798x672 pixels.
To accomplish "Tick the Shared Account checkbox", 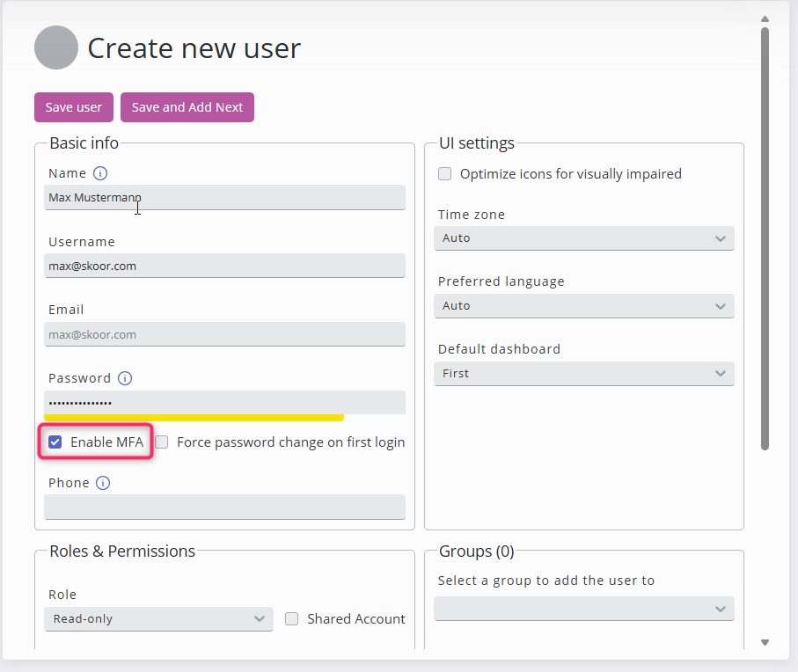I will coord(292,619).
